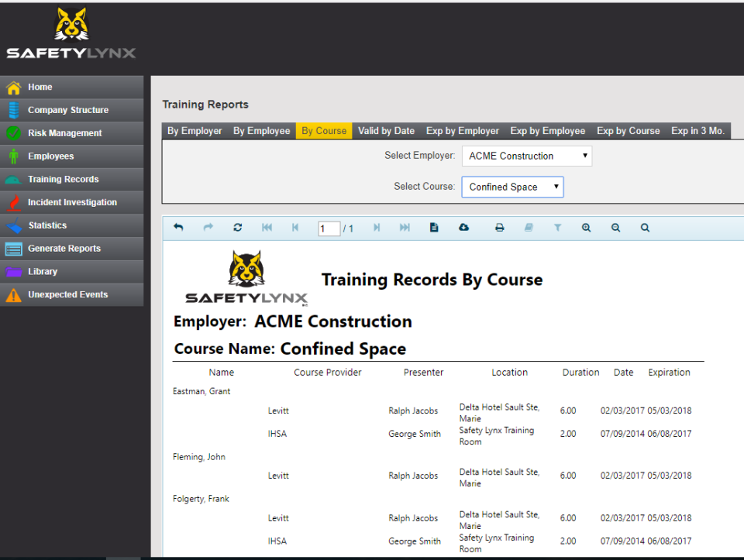Click the SafetyLynx logo in header

(71, 33)
